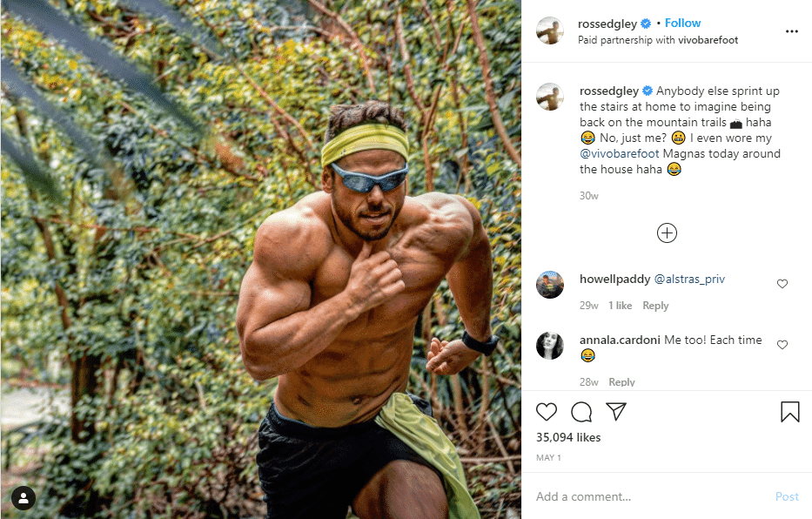Save the post using the bookmark icon
The width and height of the screenshot is (812, 519).
[789, 410]
